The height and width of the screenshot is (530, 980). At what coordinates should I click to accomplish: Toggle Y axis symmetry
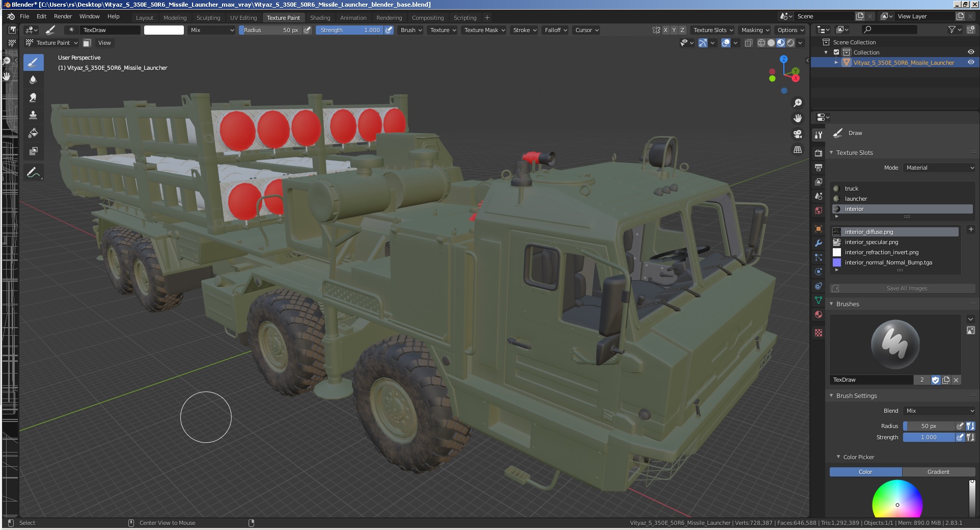coord(674,30)
